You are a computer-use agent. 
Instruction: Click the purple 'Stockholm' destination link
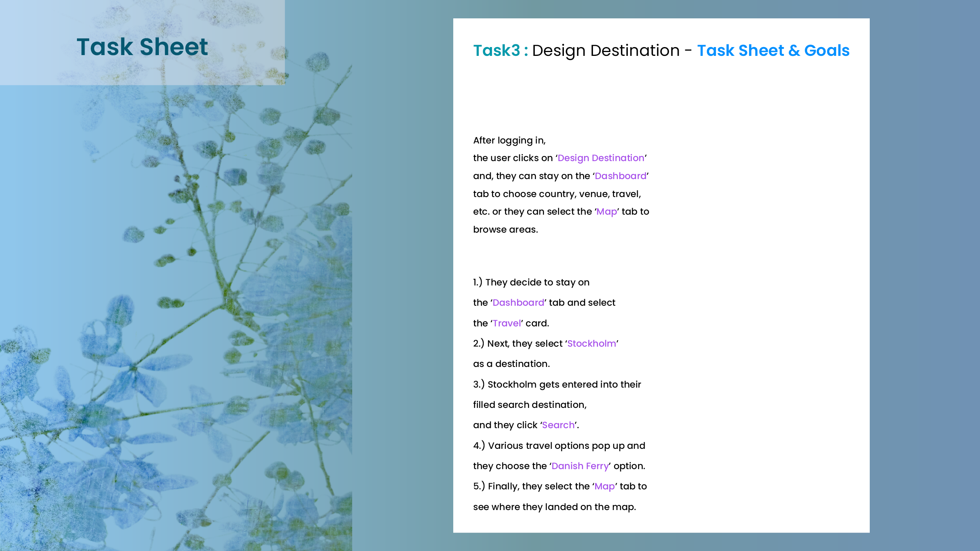(591, 344)
